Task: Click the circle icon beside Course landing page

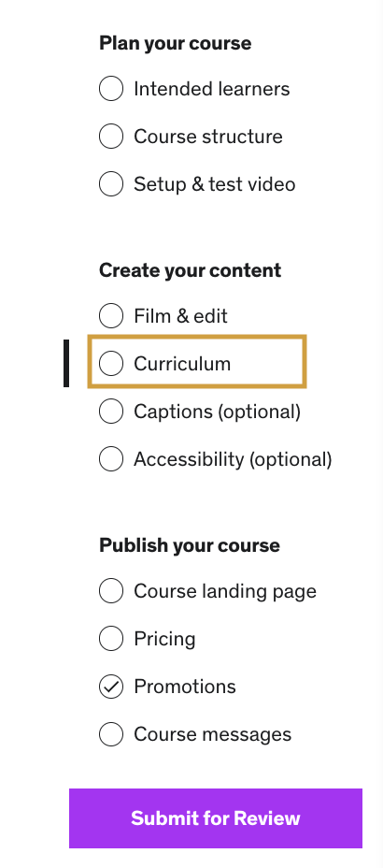Action: click(x=111, y=590)
